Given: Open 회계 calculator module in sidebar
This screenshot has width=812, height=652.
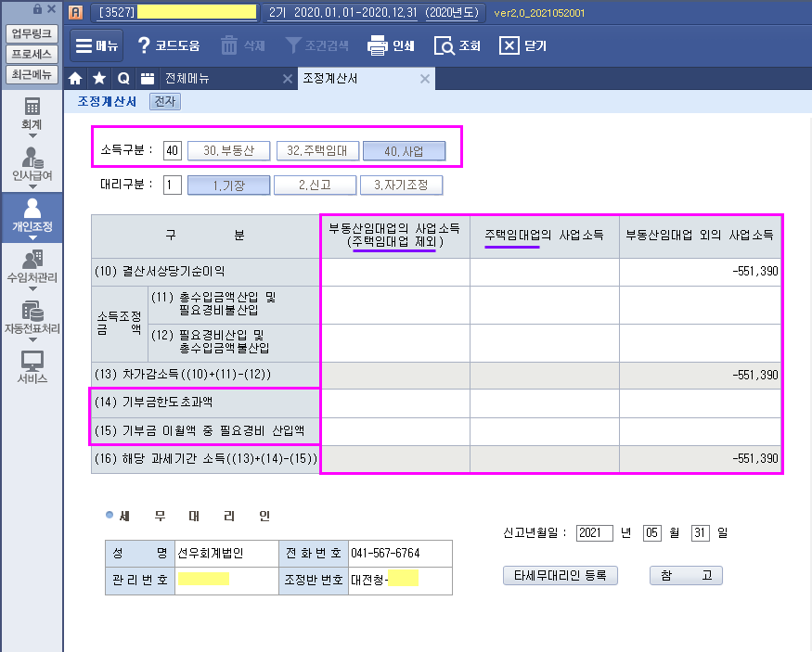Looking at the screenshot, I should (x=32, y=107).
